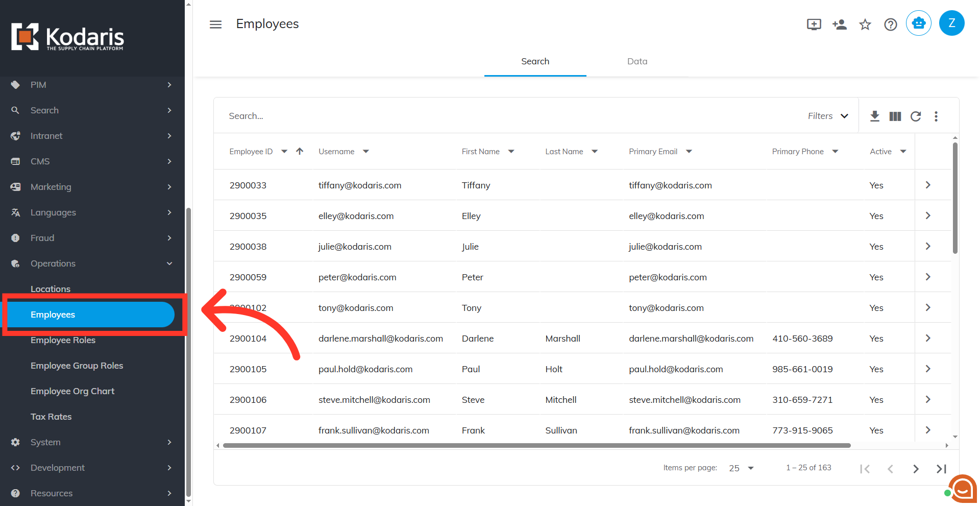Open the Frank Sullivan row arrow
Viewport: 980px width, 506px height.
(928, 430)
